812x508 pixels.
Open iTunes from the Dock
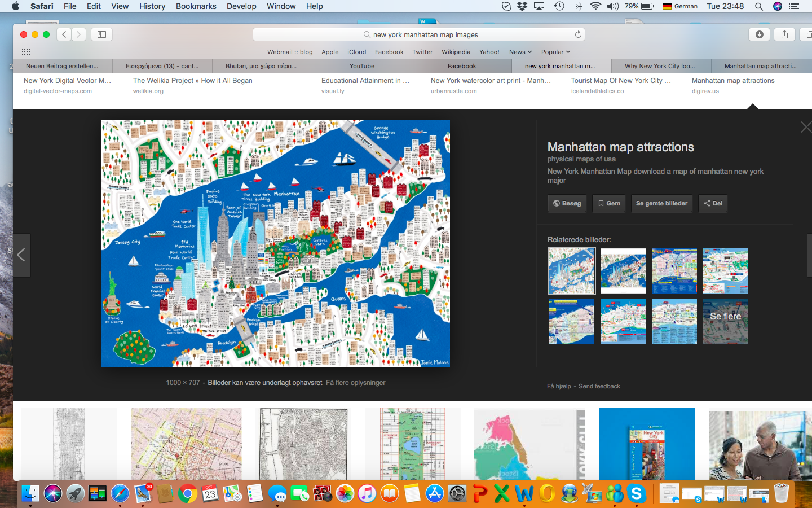tap(367, 494)
